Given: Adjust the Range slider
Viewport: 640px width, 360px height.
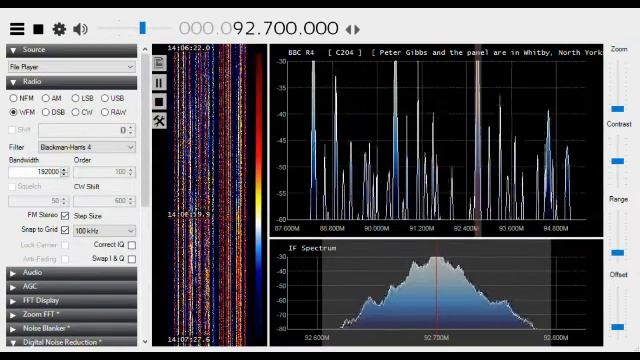Looking at the screenshot, I should [618, 253].
